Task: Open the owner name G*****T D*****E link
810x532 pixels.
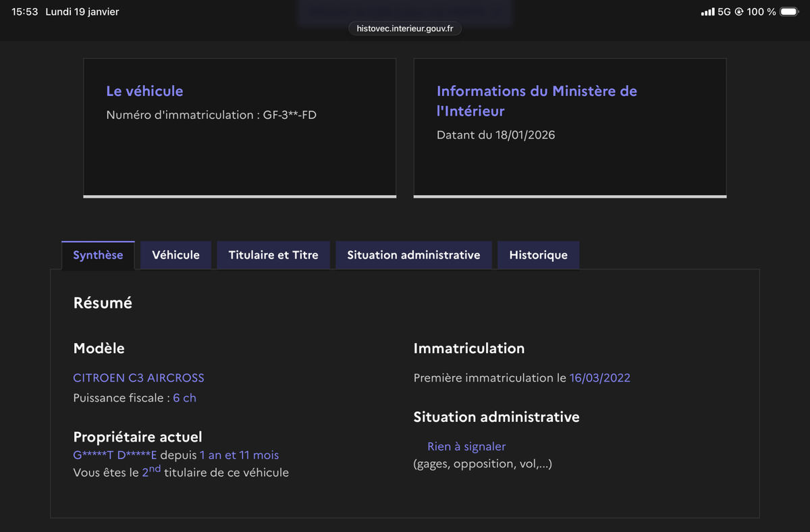Action: click(x=113, y=455)
